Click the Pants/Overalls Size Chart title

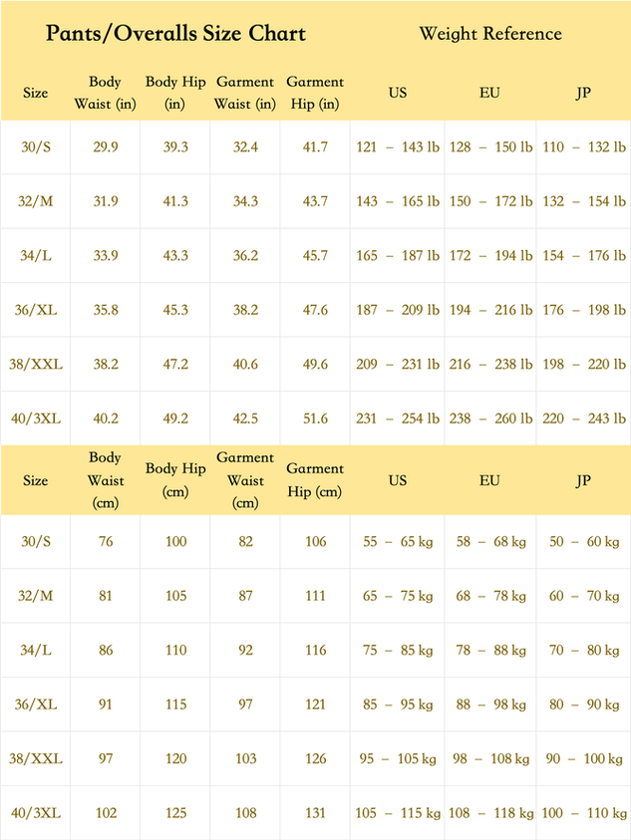pos(175,33)
